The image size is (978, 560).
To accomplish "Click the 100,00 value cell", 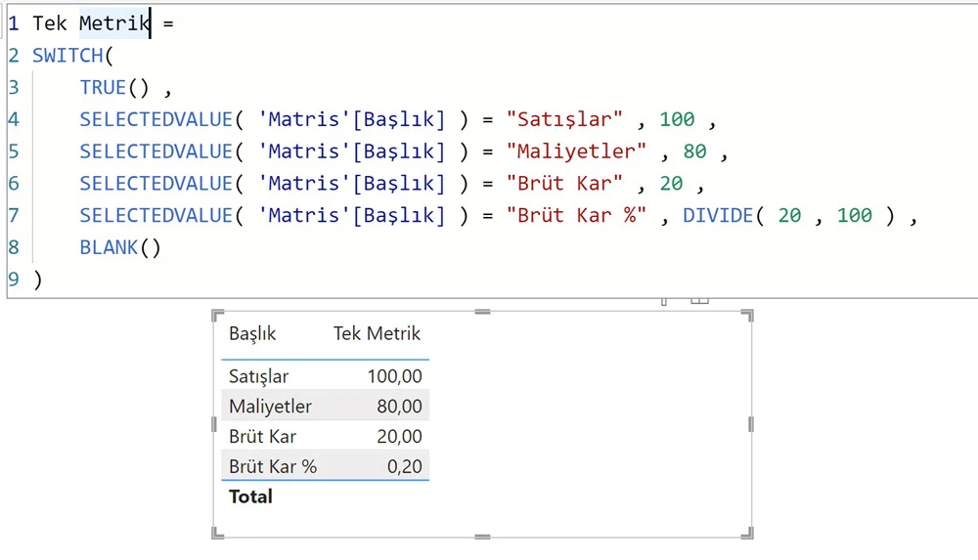I will click(395, 376).
